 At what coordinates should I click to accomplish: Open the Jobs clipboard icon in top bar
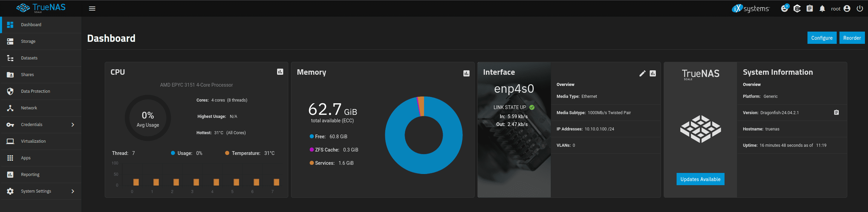810,8
